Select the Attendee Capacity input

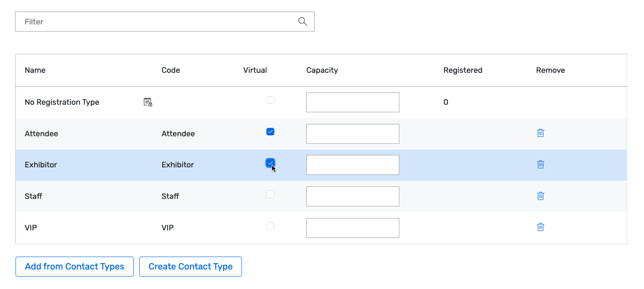pos(353,134)
